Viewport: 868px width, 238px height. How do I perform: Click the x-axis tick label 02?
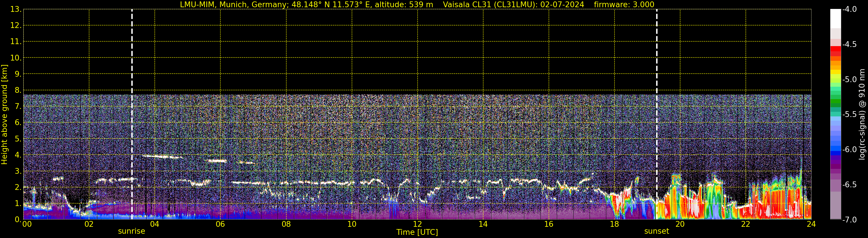coord(89,224)
